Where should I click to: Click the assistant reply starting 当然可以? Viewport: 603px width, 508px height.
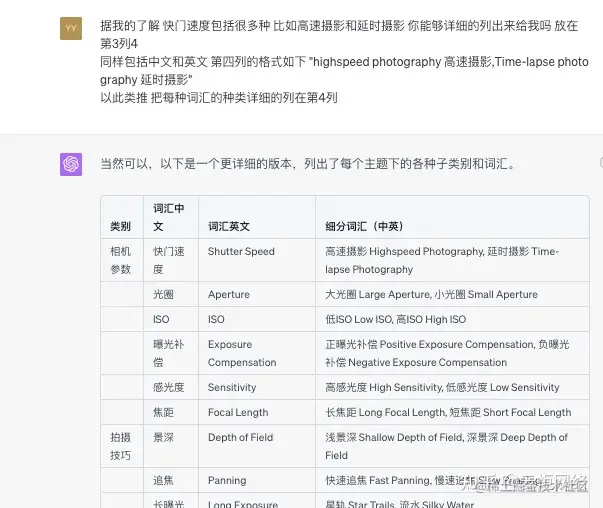[x=308, y=164]
